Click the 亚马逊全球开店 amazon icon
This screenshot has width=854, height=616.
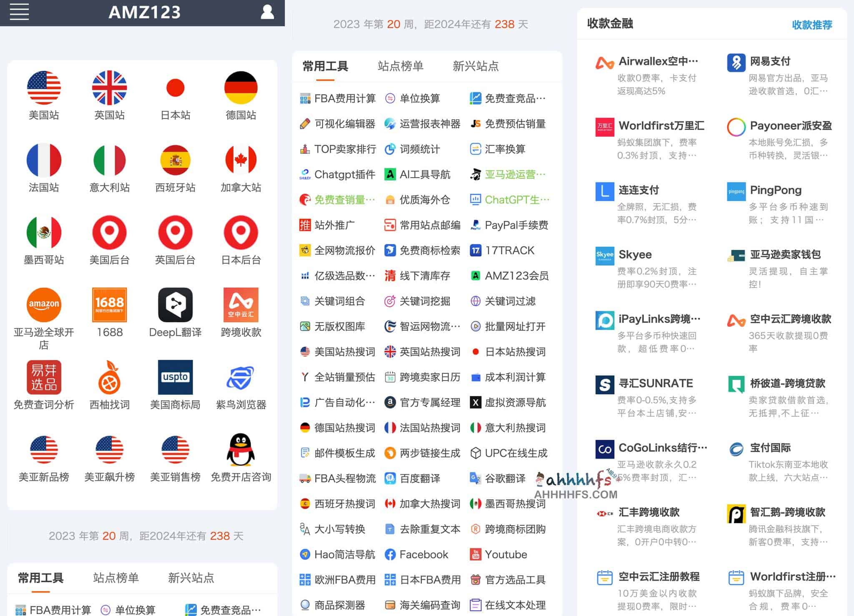click(x=44, y=305)
